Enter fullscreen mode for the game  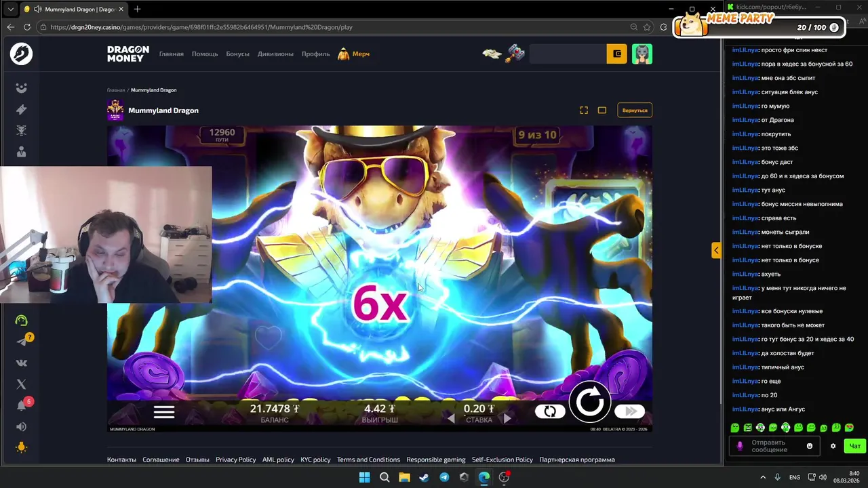coord(584,110)
